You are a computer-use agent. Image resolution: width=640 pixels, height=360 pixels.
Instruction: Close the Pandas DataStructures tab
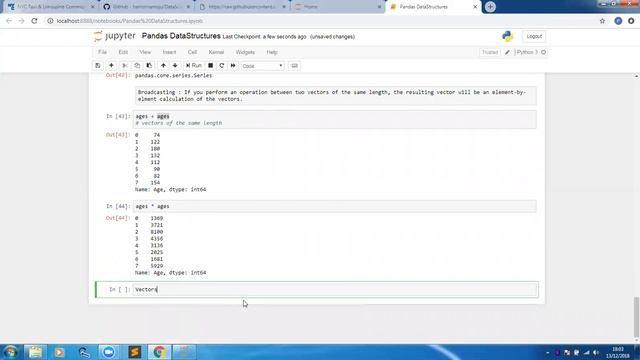click(x=475, y=7)
